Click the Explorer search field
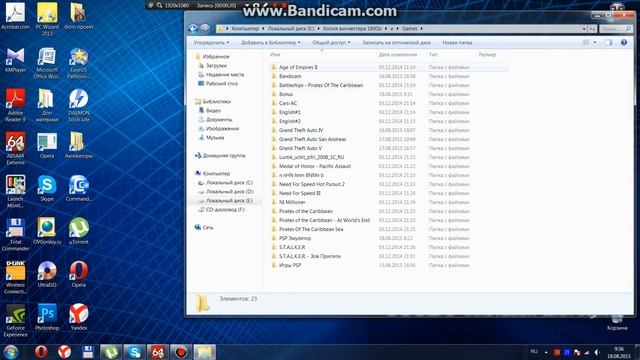640x360 pixels. 615,29
